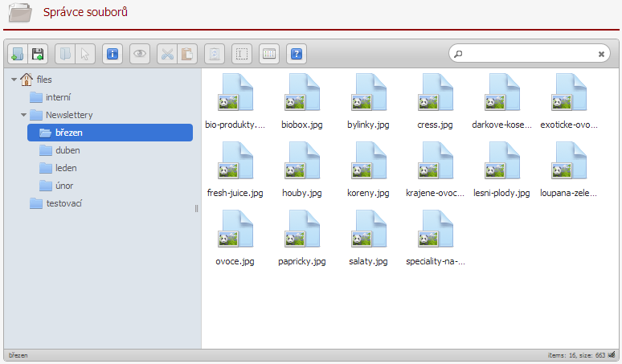Select the Newslettery folder in tree

click(x=61, y=115)
